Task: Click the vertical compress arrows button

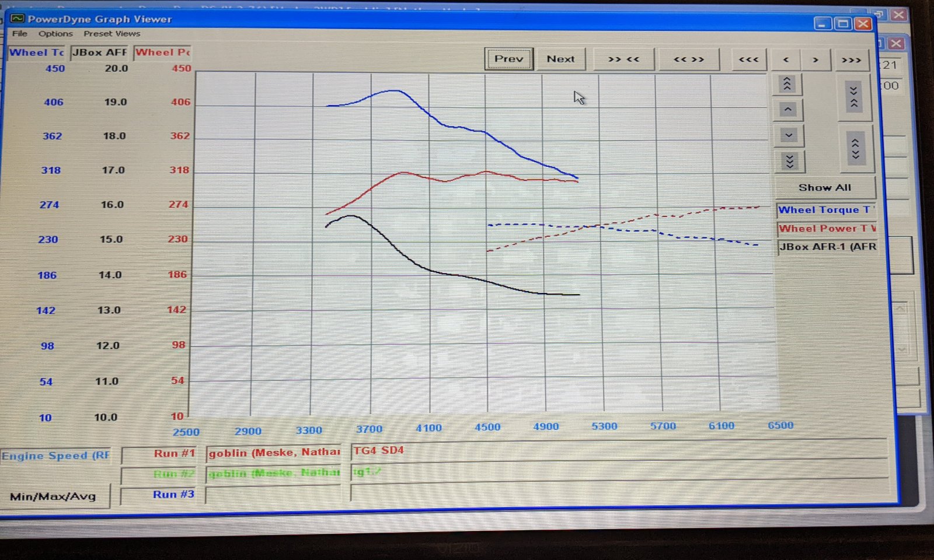Action: tap(853, 96)
